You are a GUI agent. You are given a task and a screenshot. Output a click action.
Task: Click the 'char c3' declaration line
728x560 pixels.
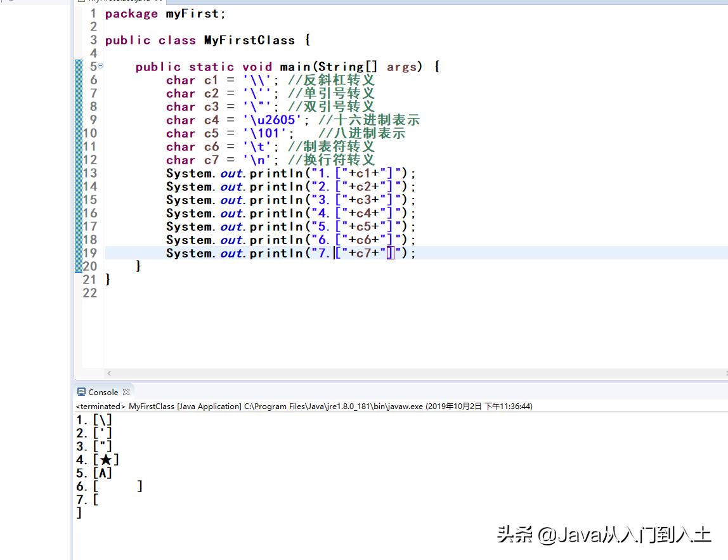pos(222,107)
